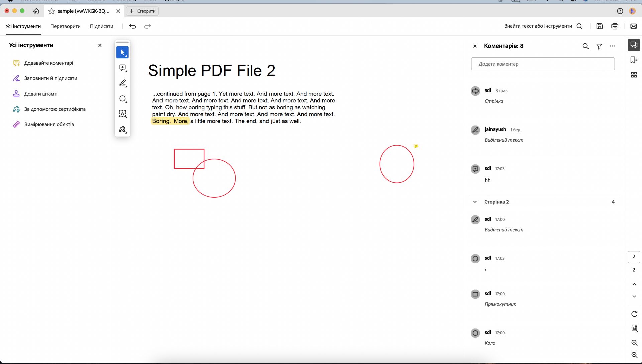Collapse the Сторінка 2 comments group
642x364 pixels.
[x=475, y=202]
